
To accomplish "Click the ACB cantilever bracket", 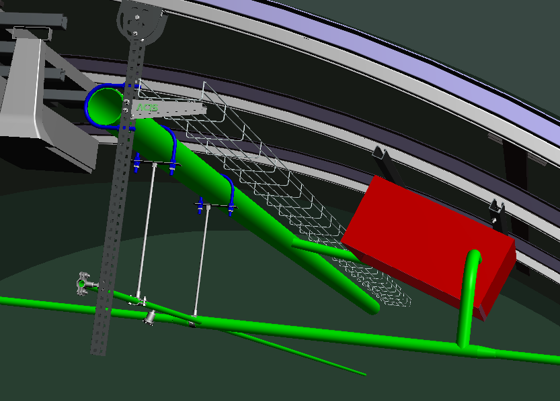I will point(168,109).
